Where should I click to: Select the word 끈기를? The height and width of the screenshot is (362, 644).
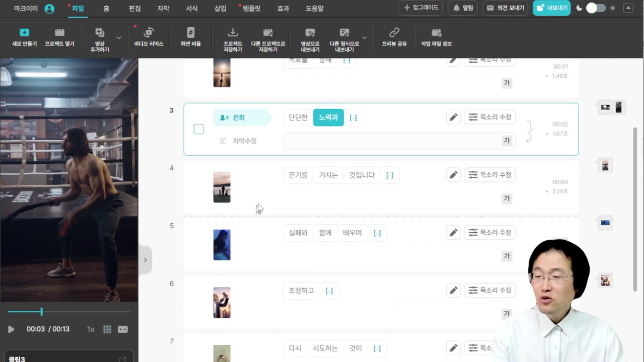point(298,175)
